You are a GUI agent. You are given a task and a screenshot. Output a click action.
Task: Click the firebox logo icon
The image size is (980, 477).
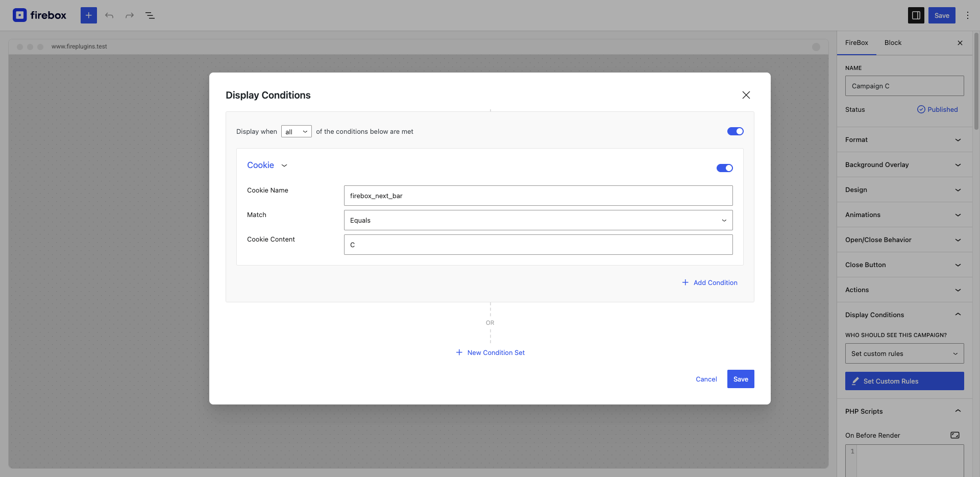[x=20, y=15]
